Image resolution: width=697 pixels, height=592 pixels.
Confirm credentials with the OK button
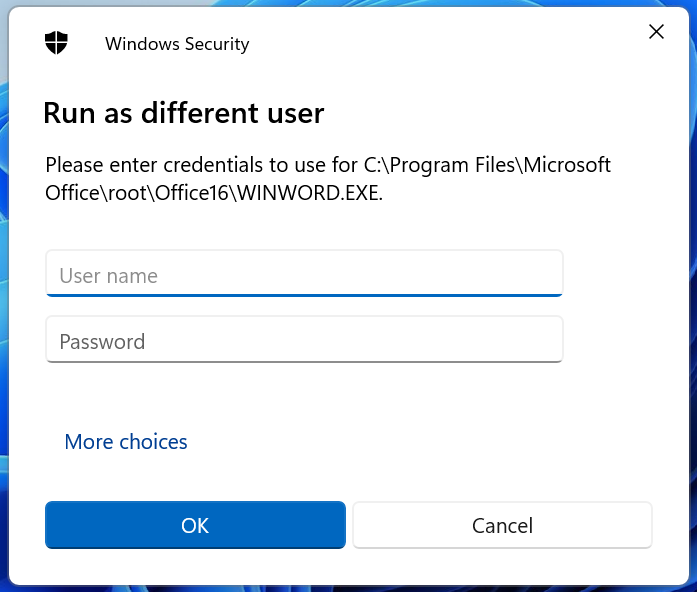pyautogui.click(x=195, y=525)
